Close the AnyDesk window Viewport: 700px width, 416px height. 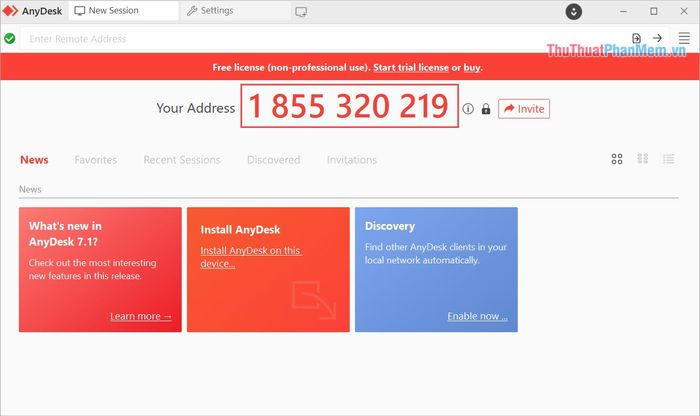tap(684, 11)
